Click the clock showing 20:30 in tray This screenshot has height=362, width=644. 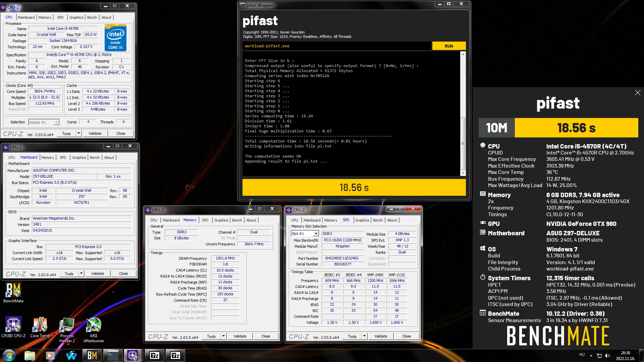click(x=626, y=355)
